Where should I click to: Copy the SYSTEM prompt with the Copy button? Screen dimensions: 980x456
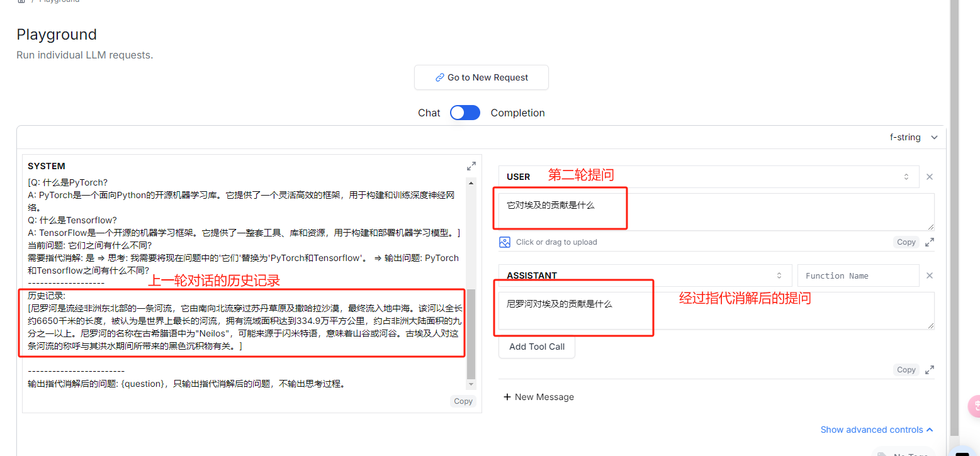coord(463,401)
